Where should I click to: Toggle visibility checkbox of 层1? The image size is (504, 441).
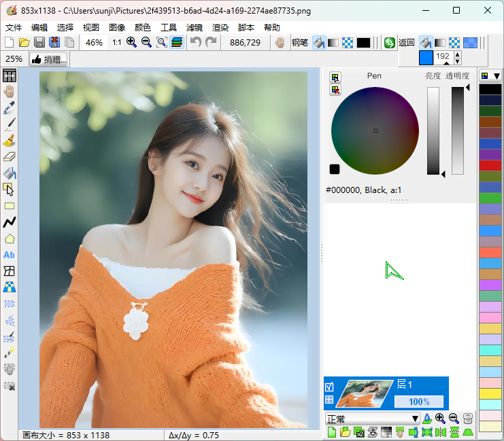click(329, 387)
